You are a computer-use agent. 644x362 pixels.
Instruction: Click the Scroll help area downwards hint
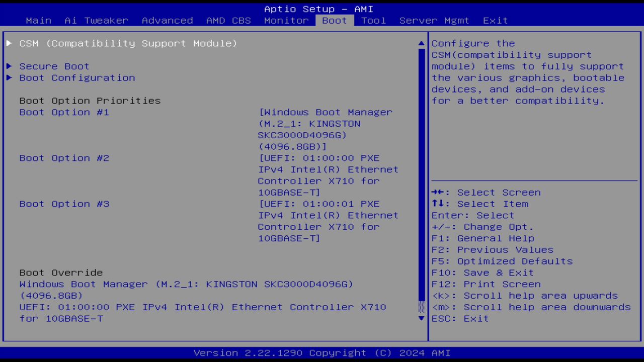click(531, 307)
